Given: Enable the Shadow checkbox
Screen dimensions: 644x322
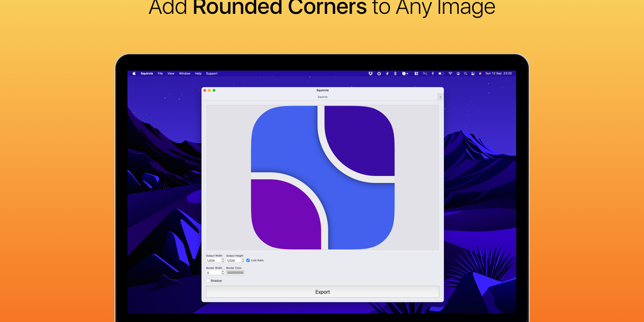Looking at the screenshot, I should [x=208, y=281].
